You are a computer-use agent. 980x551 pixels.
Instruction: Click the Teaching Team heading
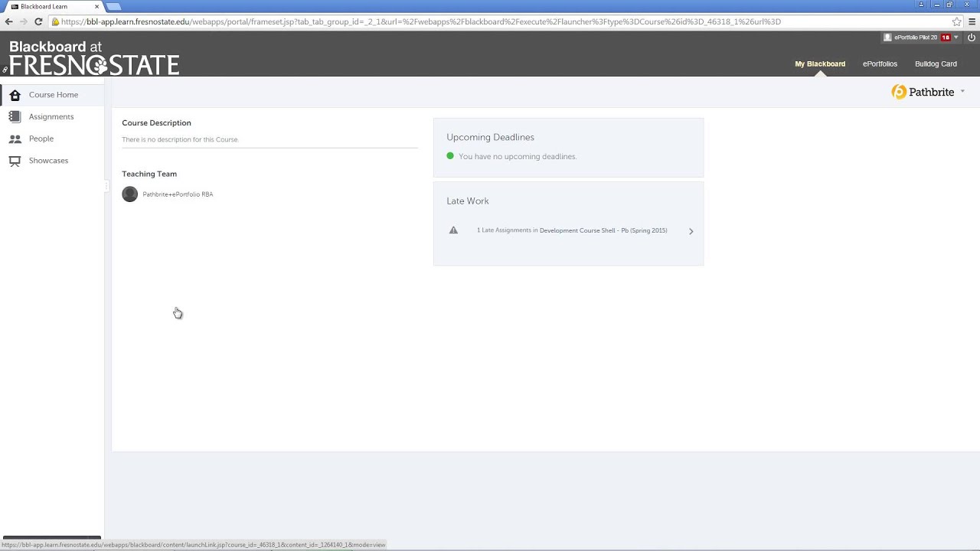149,174
